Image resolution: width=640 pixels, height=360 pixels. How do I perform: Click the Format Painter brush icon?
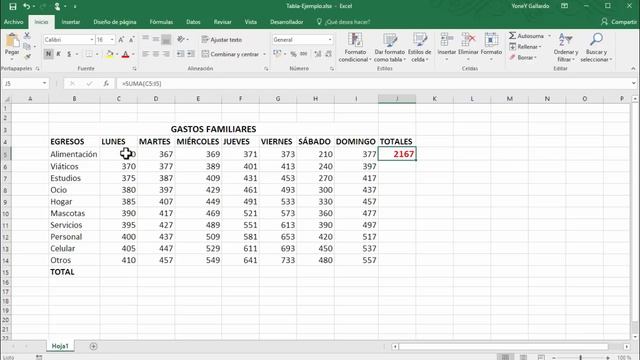pos(27,57)
